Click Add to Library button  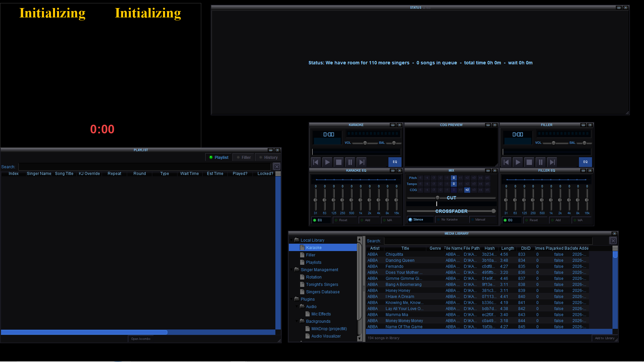pyautogui.click(x=605, y=338)
